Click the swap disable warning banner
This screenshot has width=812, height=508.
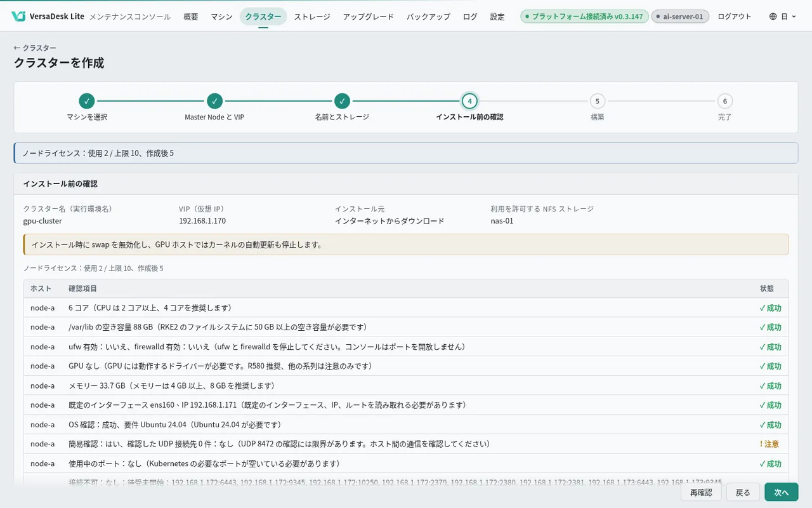[x=406, y=244]
